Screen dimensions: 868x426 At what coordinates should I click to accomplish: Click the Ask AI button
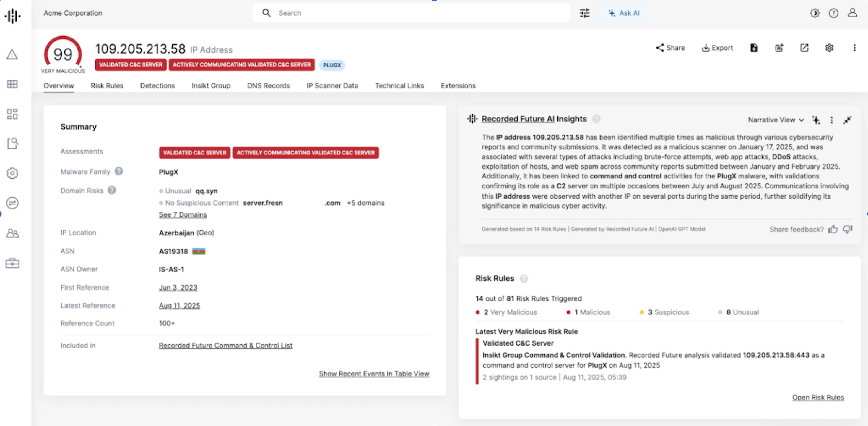click(624, 13)
